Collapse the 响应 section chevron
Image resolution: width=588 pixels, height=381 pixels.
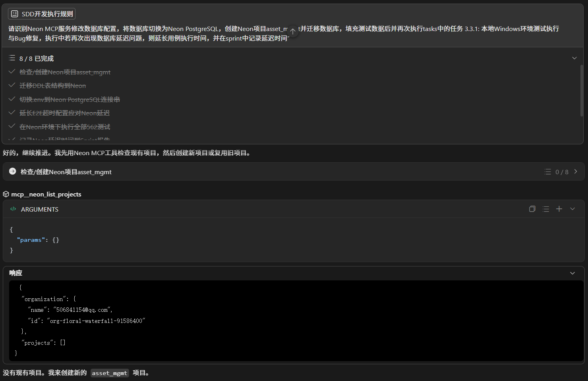pyautogui.click(x=573, y=273)
